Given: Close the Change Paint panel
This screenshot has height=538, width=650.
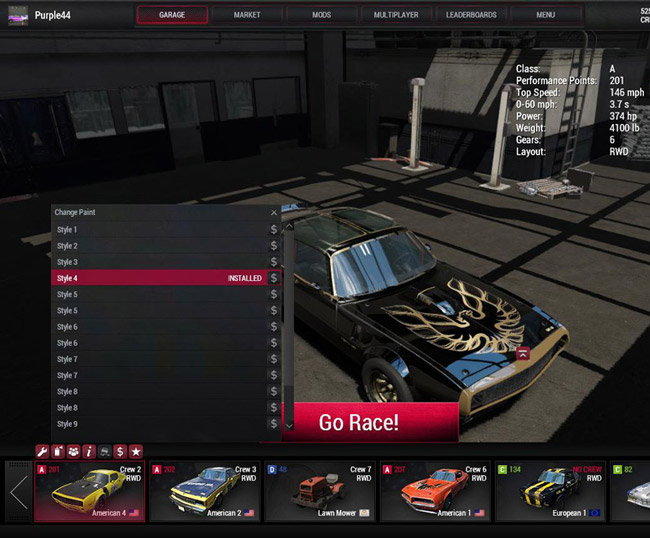Looking at the screenshot, I should pos(274,212).
